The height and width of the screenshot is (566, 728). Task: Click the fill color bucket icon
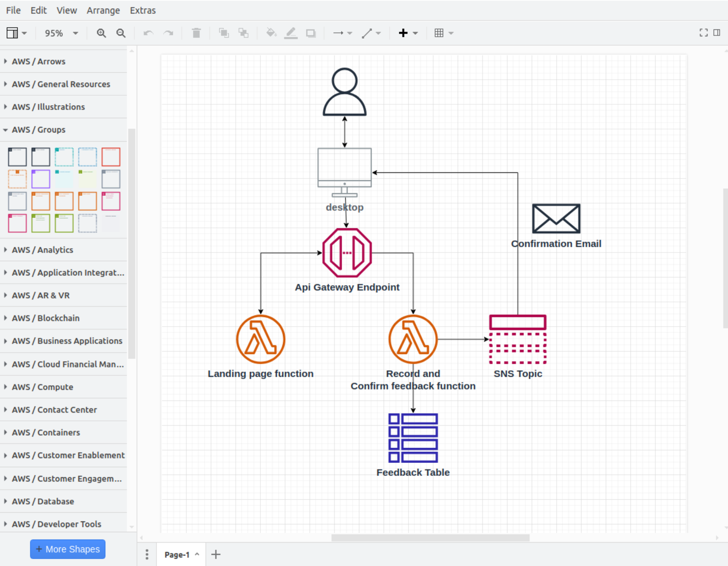pyautogui.click(x=271, y=33)
